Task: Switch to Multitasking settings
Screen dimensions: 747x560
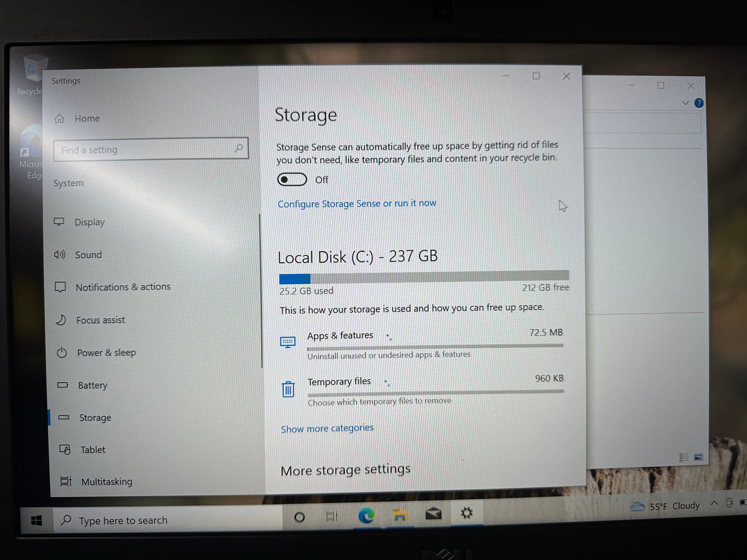Action: coord(106,481)
